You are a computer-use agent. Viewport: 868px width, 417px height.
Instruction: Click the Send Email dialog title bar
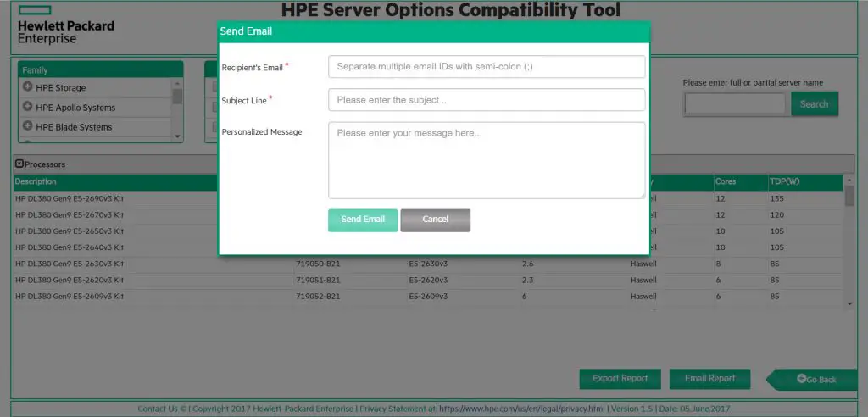click(x=434, y=31)
